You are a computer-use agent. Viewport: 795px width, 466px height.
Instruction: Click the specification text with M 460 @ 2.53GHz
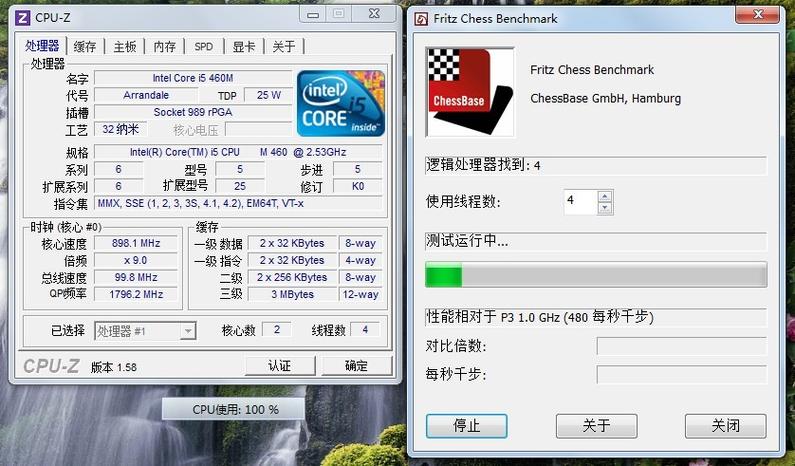click(x=238, y=152)
